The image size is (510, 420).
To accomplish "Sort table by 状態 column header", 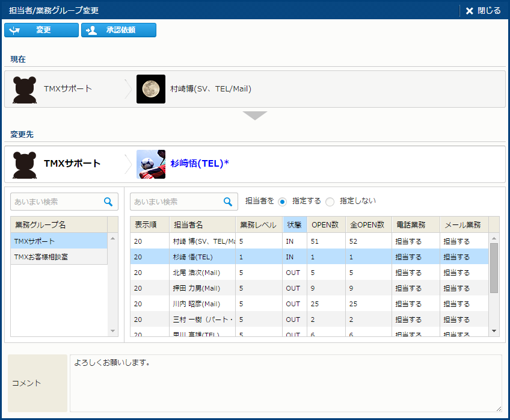I will [294, 224].
